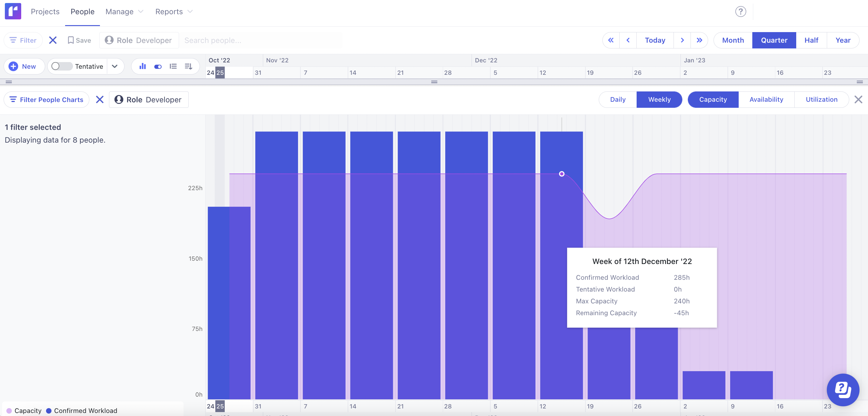Click the Save filter bookmark icon
This screenshot has width=868, height=416.
[71, 40]
